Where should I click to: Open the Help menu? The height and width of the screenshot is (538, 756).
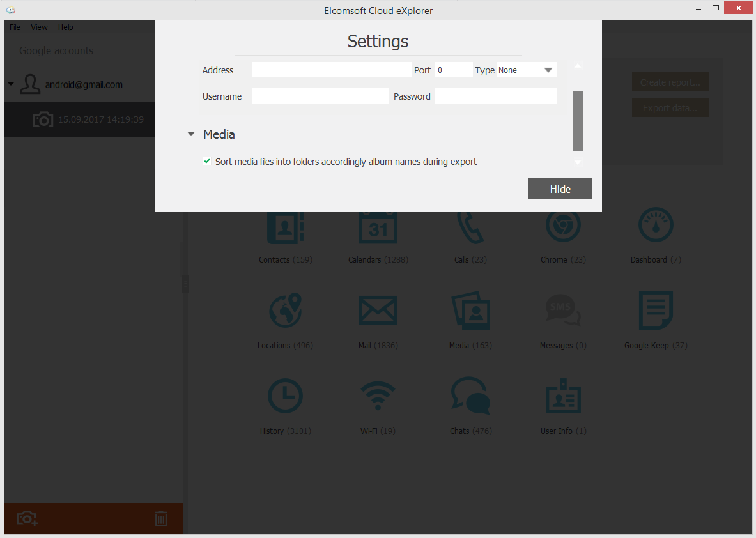(65, 27)
